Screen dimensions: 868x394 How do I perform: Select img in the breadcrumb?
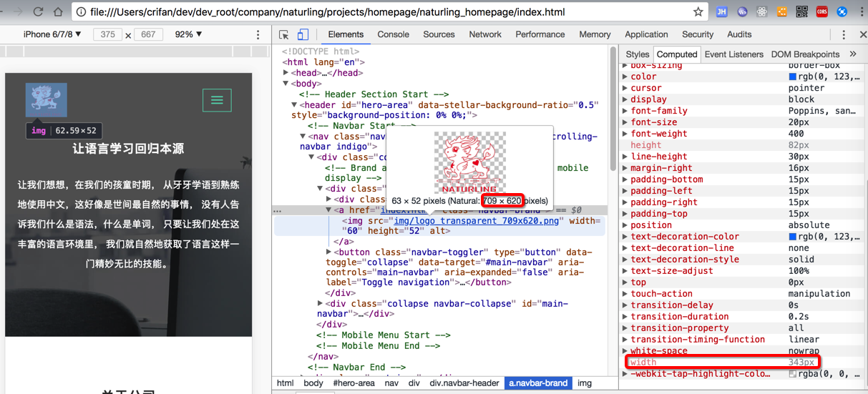(x=585, y=383)
